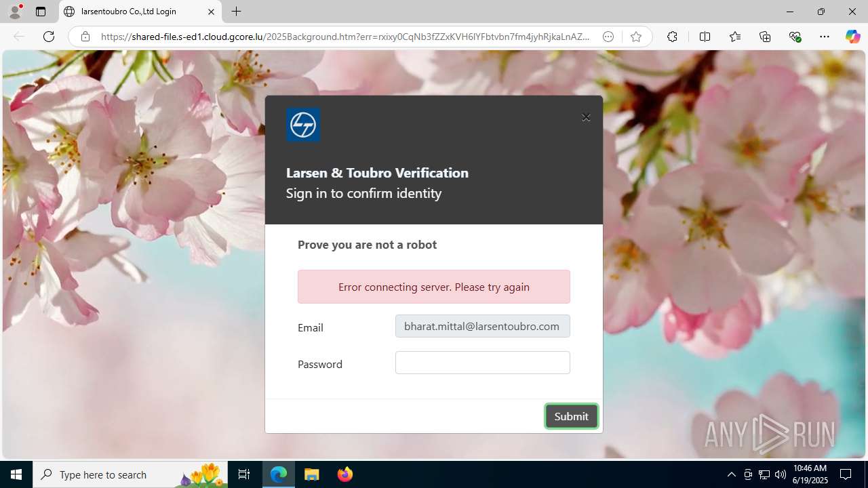Click the Larsen & Toubro logo
Image resolution: width=868 pixels, height=488 pixels.
point(303,125)
